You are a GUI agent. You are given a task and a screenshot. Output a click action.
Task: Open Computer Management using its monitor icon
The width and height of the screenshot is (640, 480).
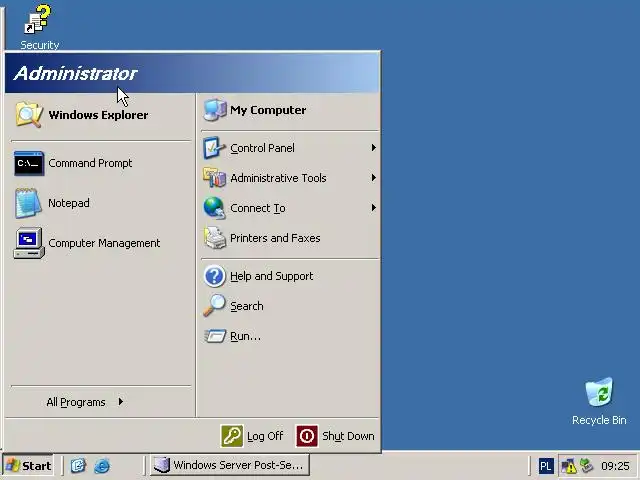click(29, 243)
